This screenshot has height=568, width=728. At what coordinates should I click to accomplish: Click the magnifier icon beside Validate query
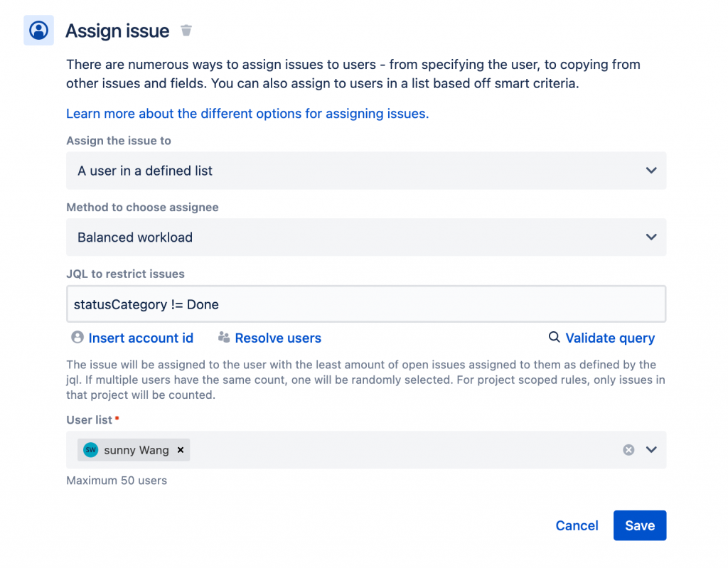click(x=555, y=337)
